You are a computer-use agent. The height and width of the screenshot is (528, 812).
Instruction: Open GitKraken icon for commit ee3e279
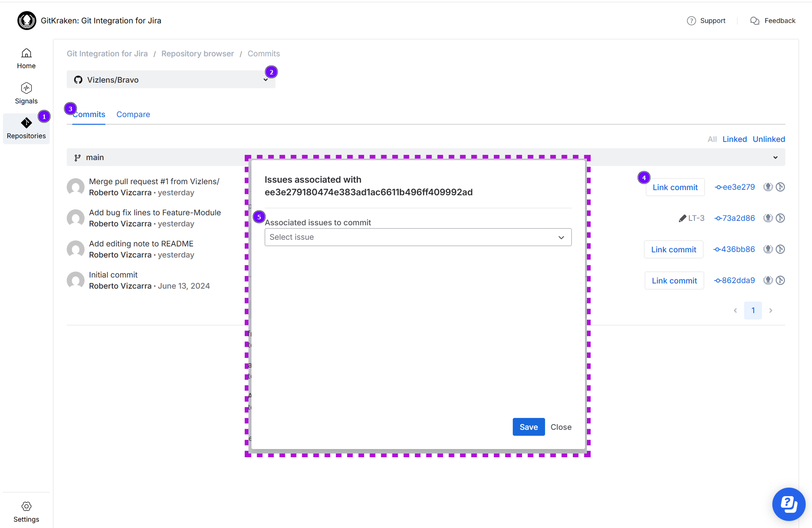768,187
